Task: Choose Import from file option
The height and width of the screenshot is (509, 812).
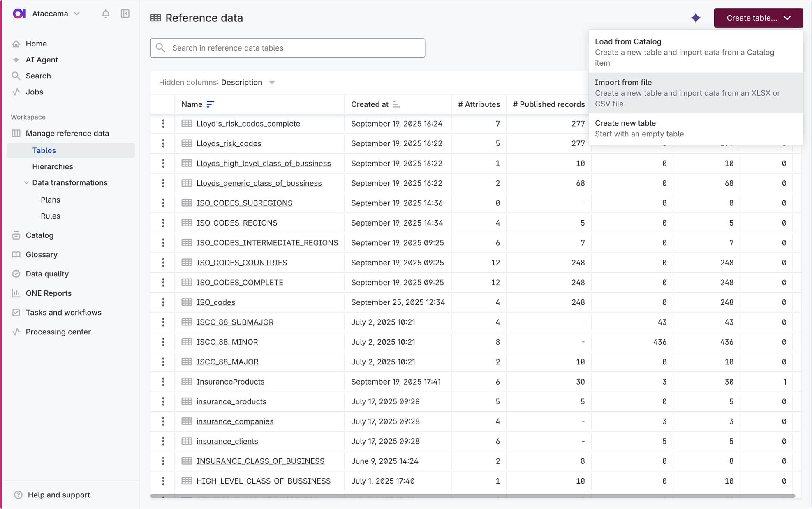Action: click(x=623, y=82)
